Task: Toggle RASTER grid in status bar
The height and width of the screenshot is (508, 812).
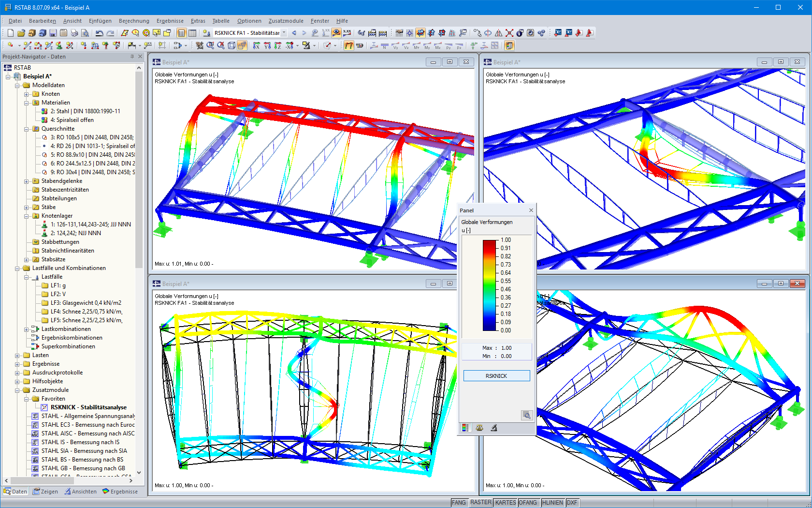Action: [481, 503]
